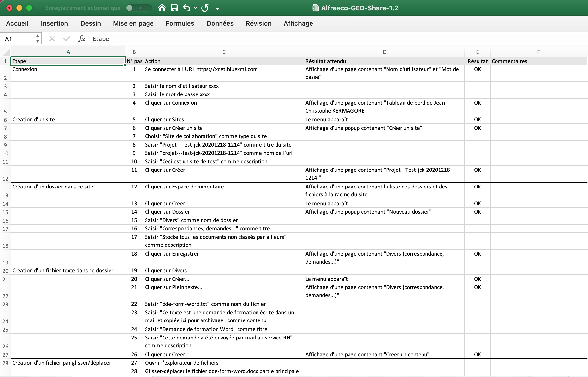Click the Cliquer sur Enregistrer cell
This screenshot has height=377, width=588.
(224, 258)
